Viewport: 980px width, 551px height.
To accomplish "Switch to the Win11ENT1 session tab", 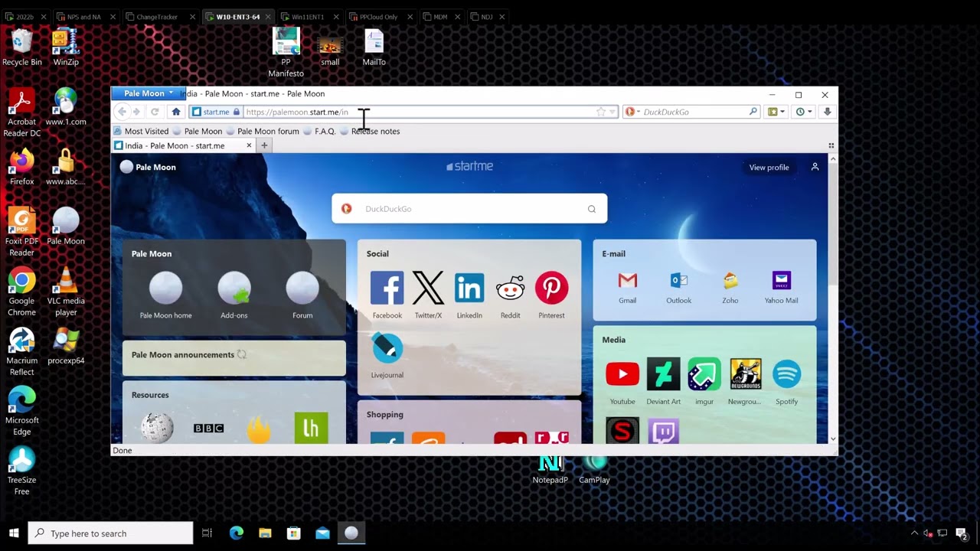I will (307, 17).
